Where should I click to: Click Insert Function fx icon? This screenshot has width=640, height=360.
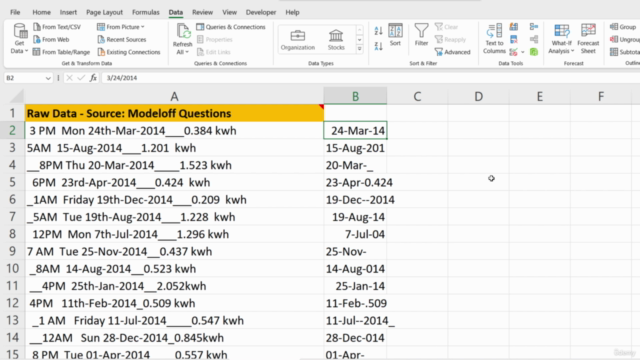tap(93, 78)
